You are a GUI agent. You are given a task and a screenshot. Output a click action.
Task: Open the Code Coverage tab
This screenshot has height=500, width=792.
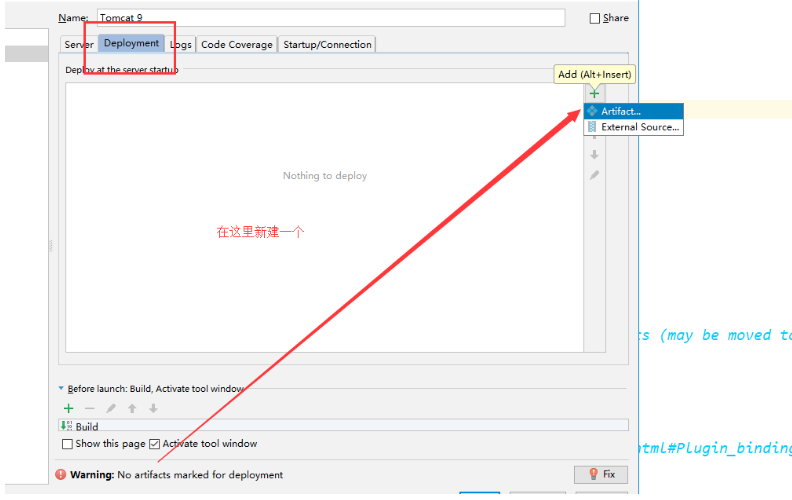(x=236, y=44)
